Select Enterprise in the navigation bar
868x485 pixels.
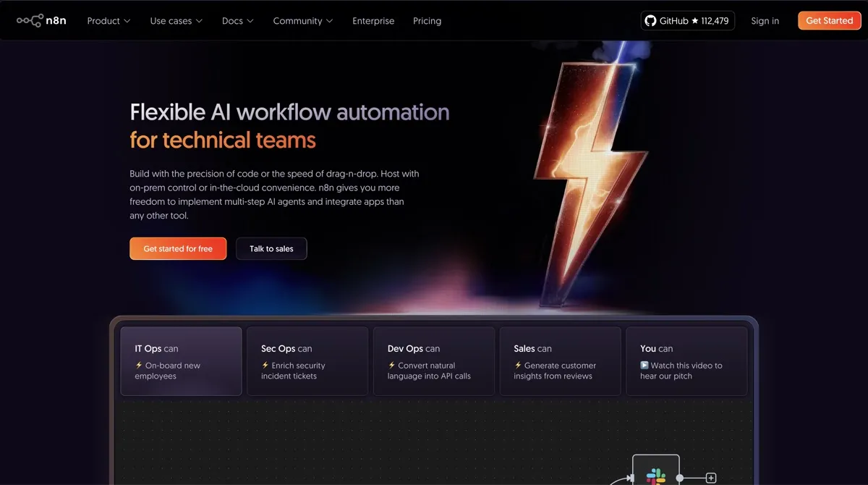click(373, 20)
